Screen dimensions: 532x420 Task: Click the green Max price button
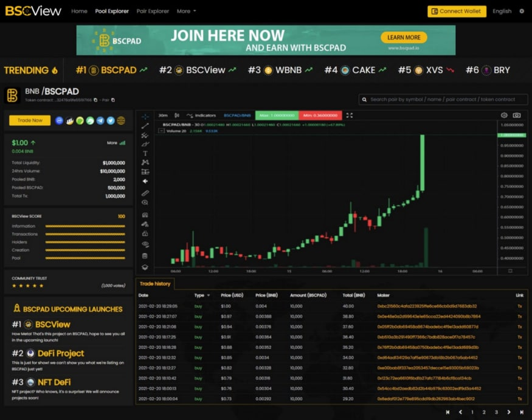click(x=277, y=115)
